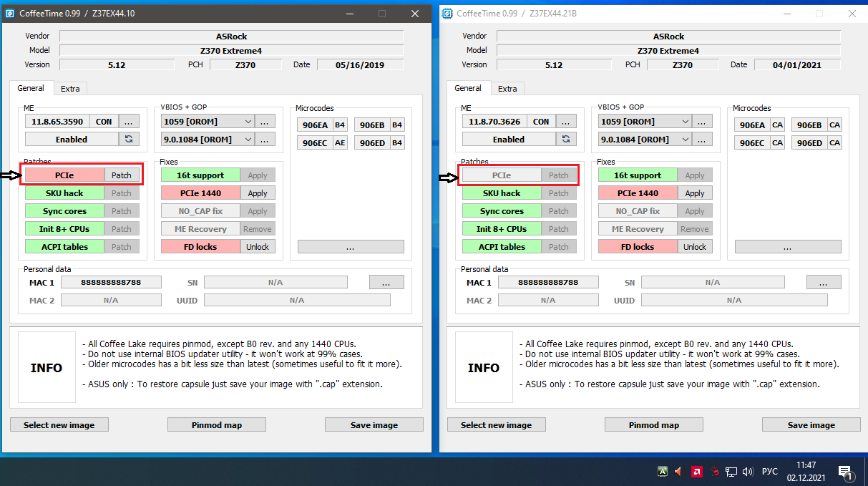
Task: Open network status tray icon
Action: click(731, 472)
